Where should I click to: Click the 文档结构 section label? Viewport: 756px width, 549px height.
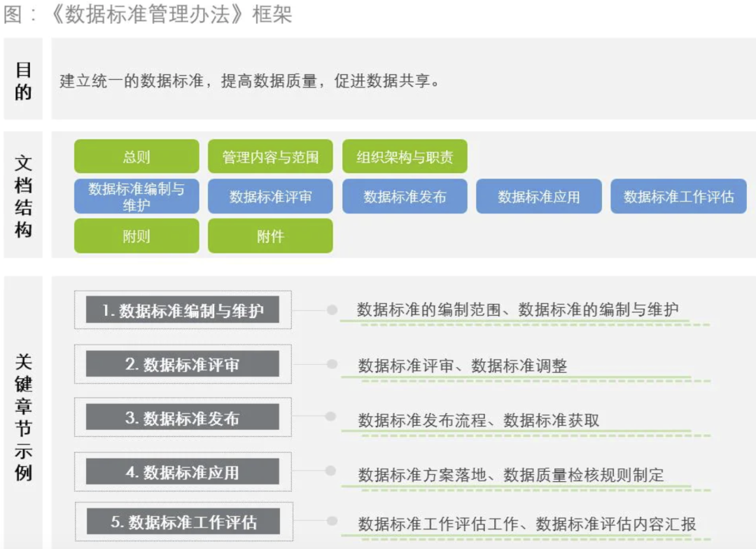click(x=23, y=196)
